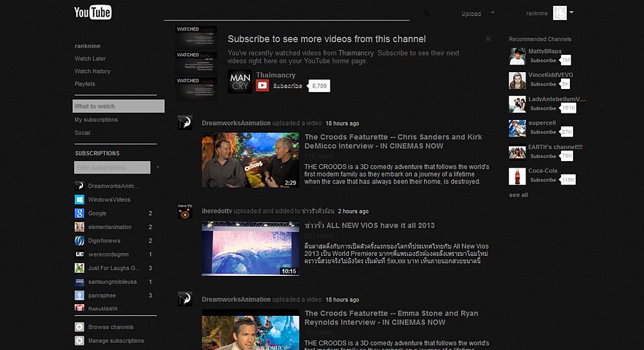
Task: Open the DreamworksAnimation avatar above the Emma Stone video
Action: point(185,299)
